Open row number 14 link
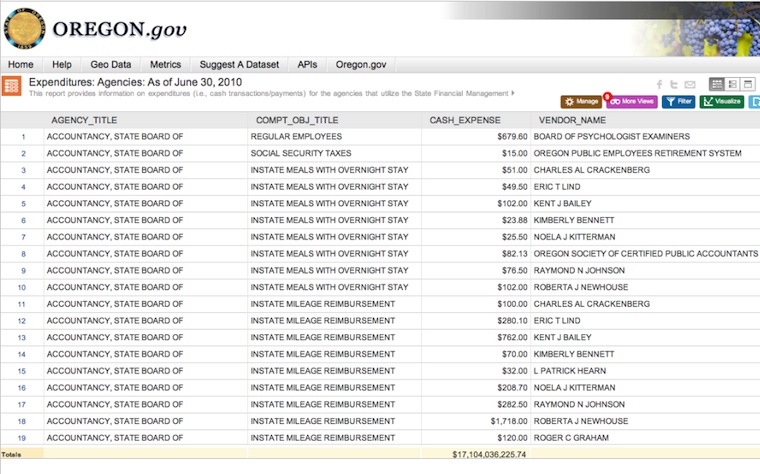Viewport: 760px width, 474px height. 22,354
